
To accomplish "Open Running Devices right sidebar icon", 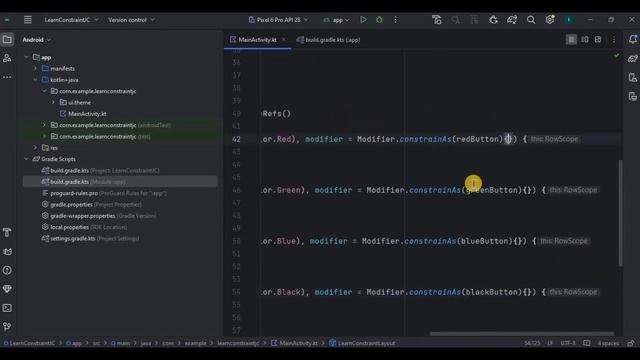I will [633, 96].
